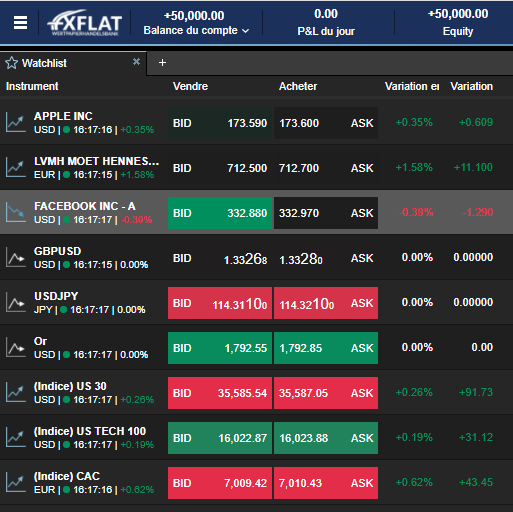
Task: Click the +11.100 variation for LVMH
Action: tap(473, 167)
